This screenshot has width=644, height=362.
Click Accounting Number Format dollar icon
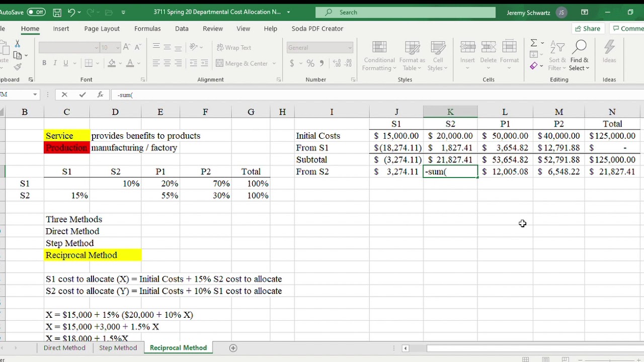(292, 63)
